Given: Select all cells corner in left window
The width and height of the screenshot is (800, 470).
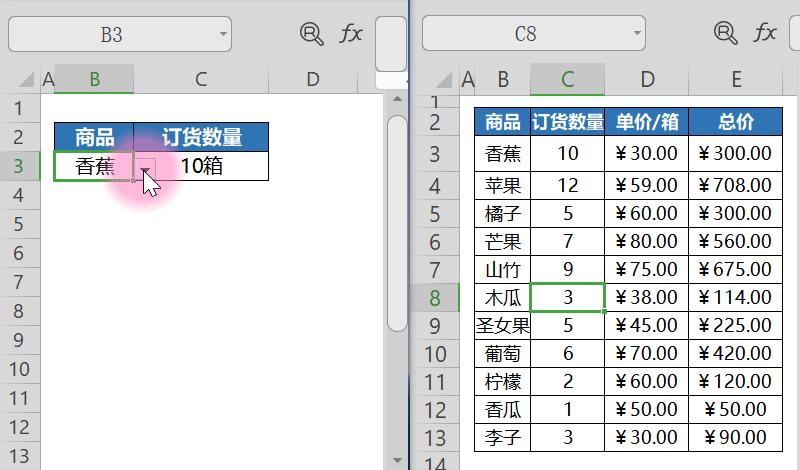Looking at the screenshot, I should pos(26,80).
